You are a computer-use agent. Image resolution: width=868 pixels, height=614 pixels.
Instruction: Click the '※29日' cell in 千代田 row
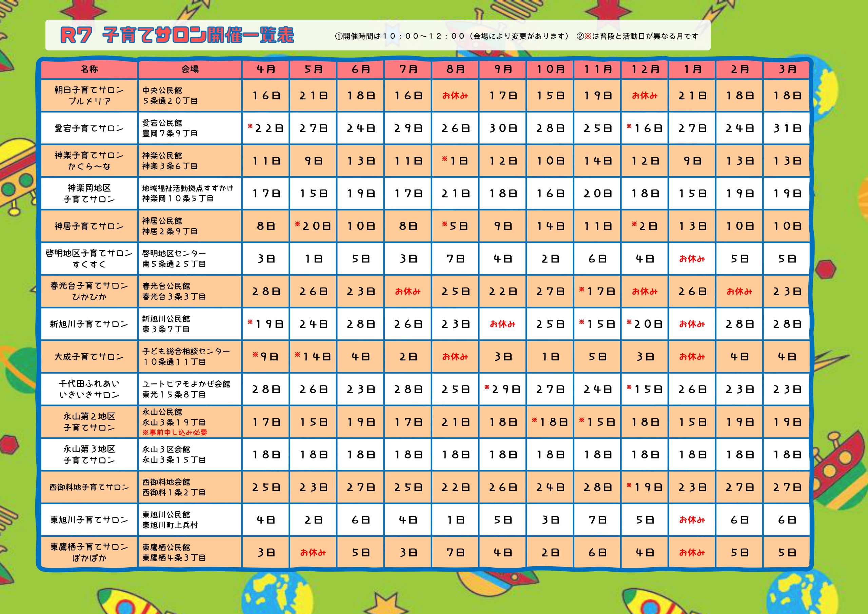(x=503, y=389)
